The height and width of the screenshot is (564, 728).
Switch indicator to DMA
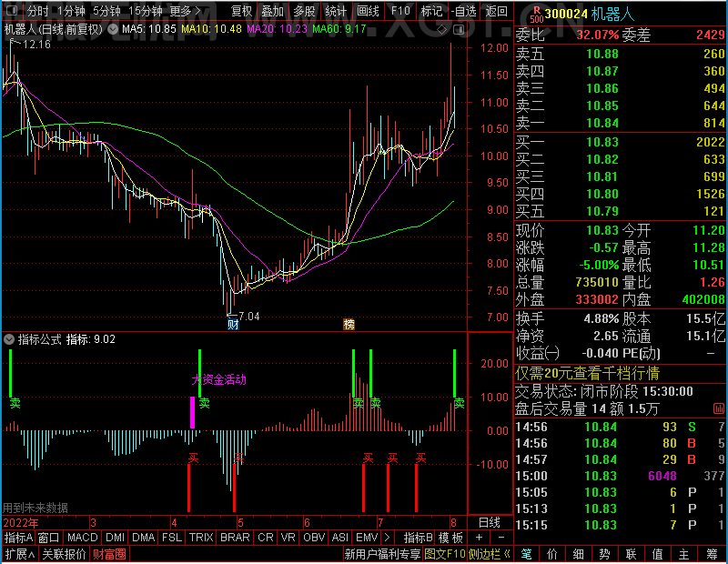pyautogui.click(x=143, y=538)
